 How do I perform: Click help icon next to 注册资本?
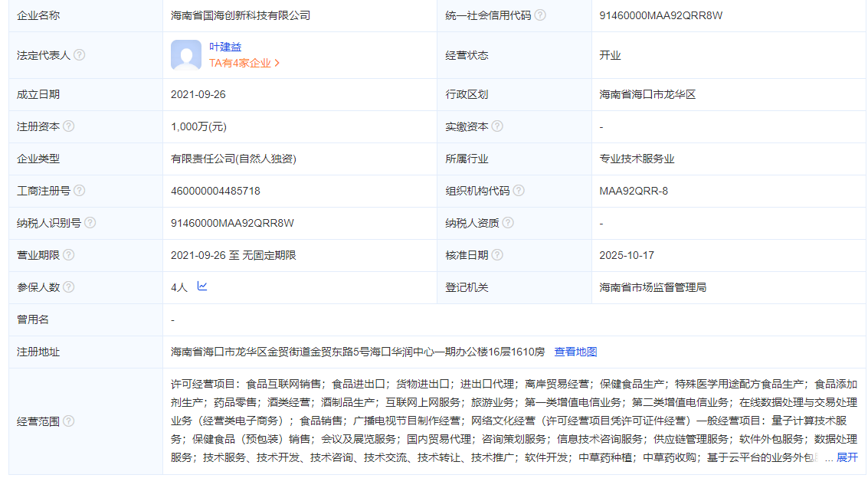pos(69,126)
